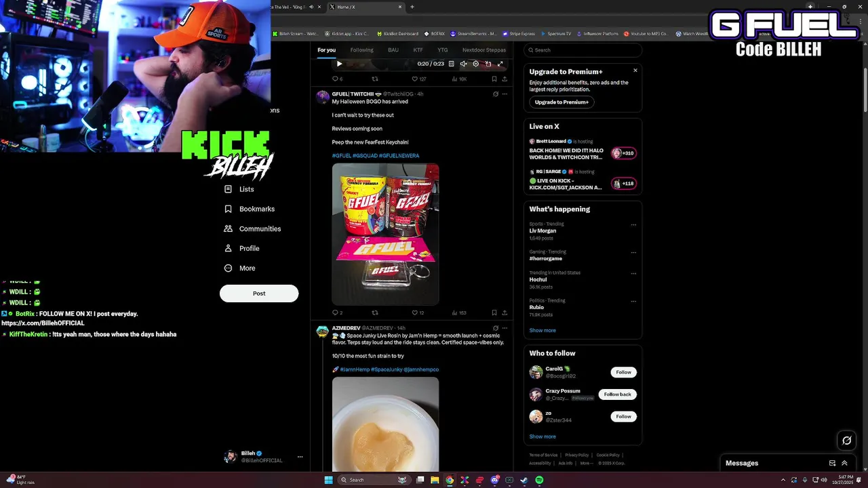Image resolution: width=868 pixels, height=488 pixels.
Task: Switch to the BAU tab
Action: [x=393, y=50]
